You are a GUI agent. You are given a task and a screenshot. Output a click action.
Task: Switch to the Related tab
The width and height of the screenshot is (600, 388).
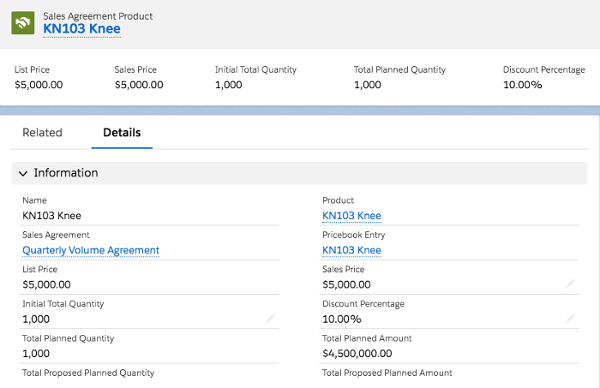pos(42,132)
